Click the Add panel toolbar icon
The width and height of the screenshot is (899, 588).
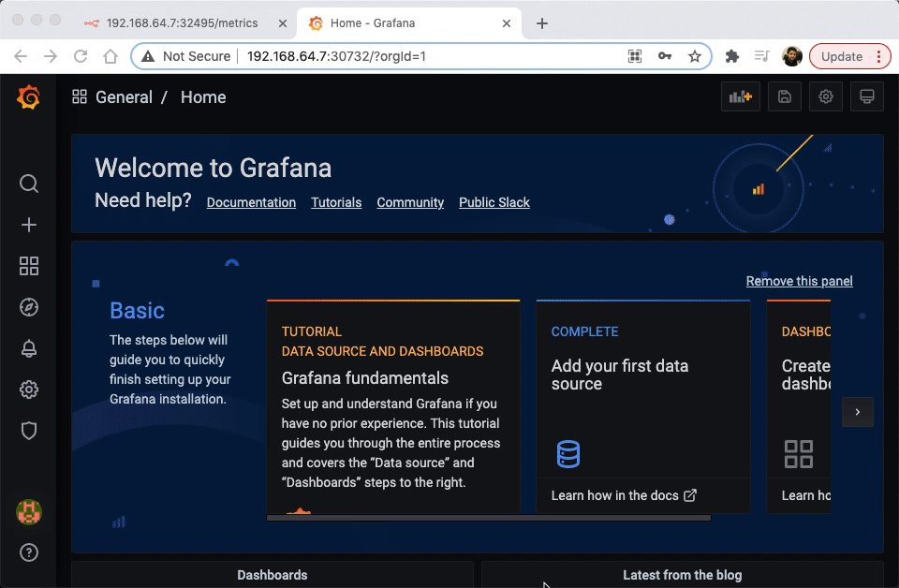pos(740,96)
